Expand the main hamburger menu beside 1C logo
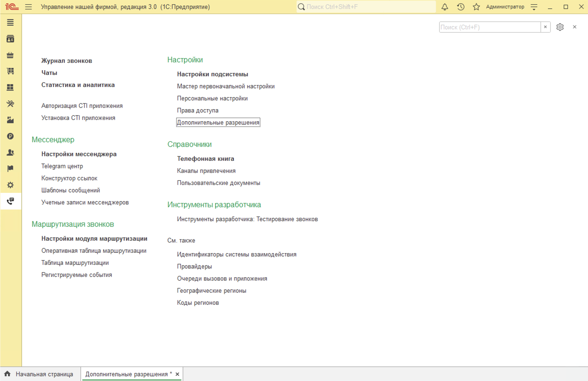This screenshot has width=588, height=381. (x=29, y=7)
